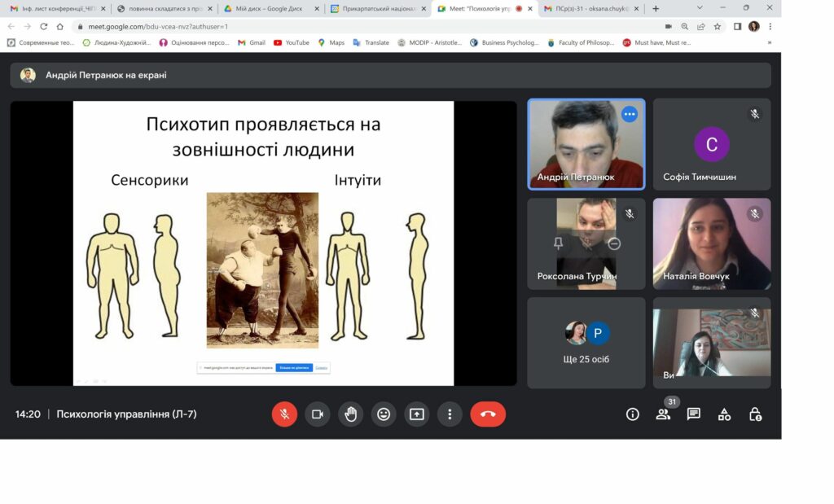
Task: Open more options three-dot menu
Action: [450, 414]
